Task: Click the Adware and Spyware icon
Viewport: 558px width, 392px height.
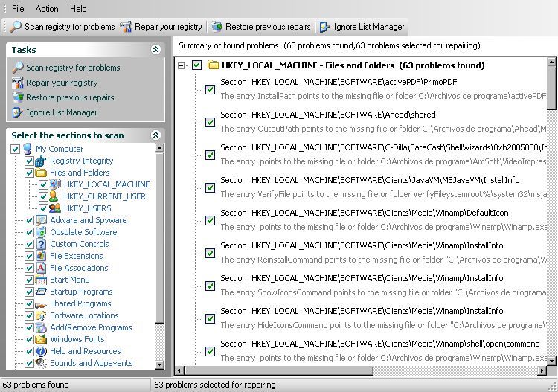Action: 41,220
